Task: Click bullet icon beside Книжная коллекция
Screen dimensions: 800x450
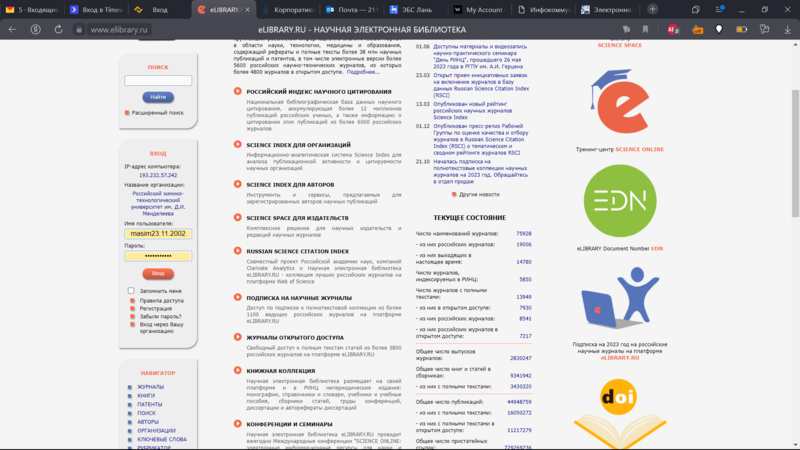Action: [238, 370]
